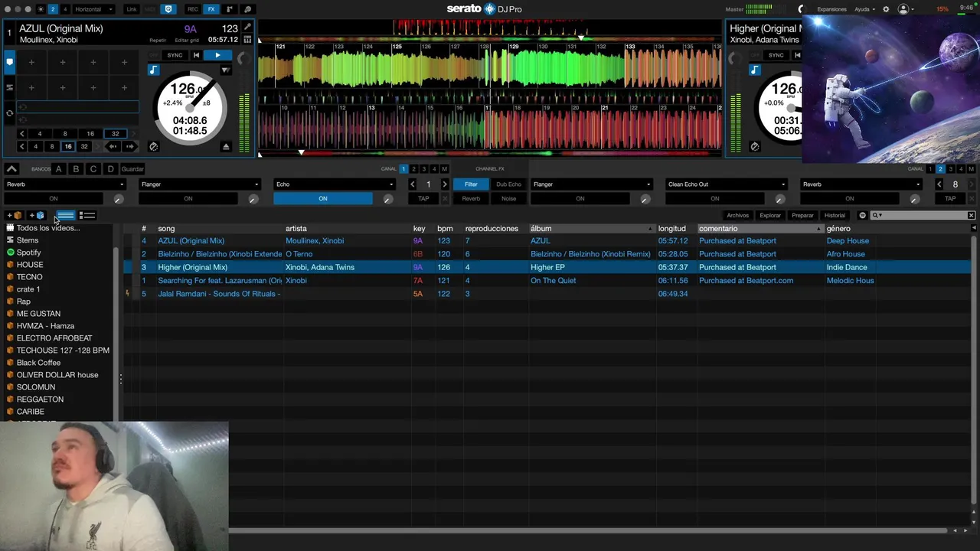Select the Filter channel FX
The height and width of the screenshot is (551, 980).
(471, 184)
